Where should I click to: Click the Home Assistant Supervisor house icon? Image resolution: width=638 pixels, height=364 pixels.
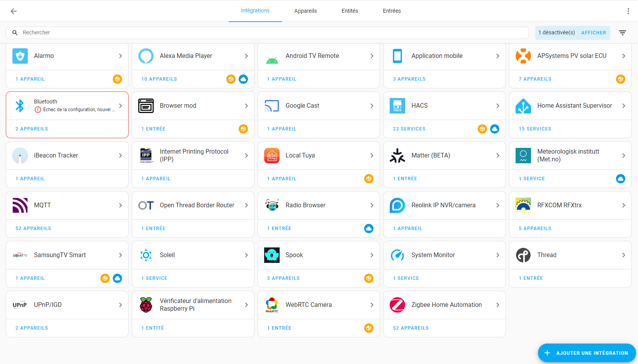[523, 106]
